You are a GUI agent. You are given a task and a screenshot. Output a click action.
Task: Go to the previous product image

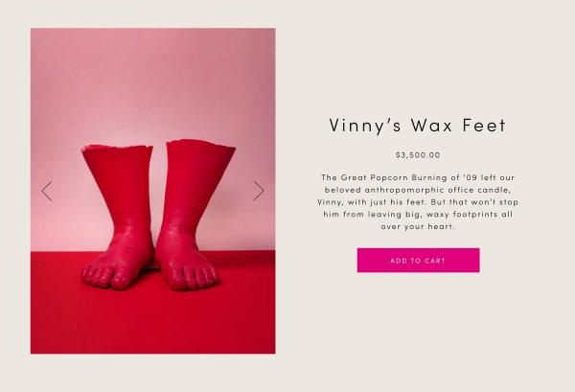pyautogui.click(x=47, y=191)
